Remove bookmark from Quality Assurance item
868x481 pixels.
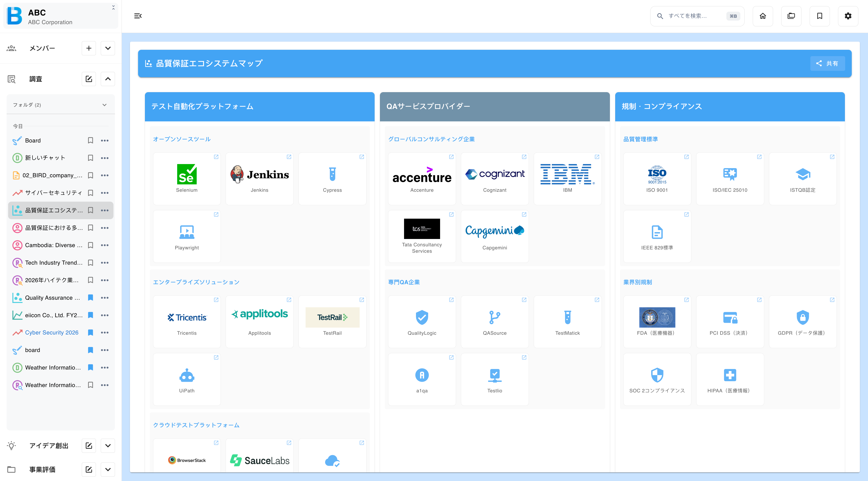click(x=90, y=298)
